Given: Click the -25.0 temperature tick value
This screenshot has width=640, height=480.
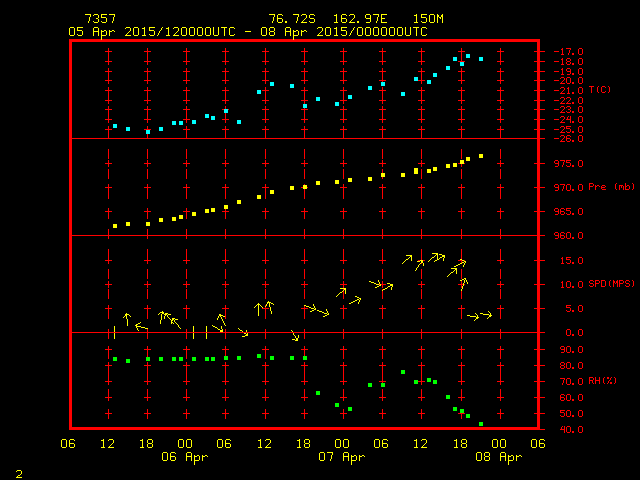Looking at the screenshot, I should [x=568, y=129].
